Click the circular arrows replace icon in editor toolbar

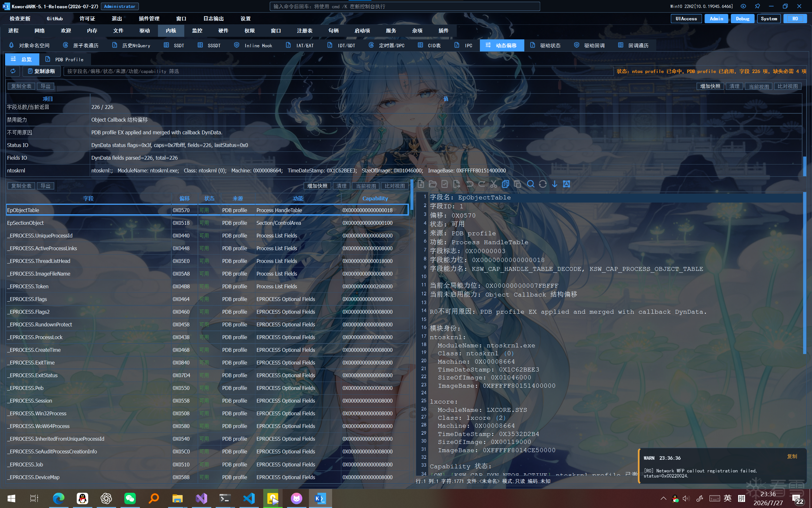[543, 184]
